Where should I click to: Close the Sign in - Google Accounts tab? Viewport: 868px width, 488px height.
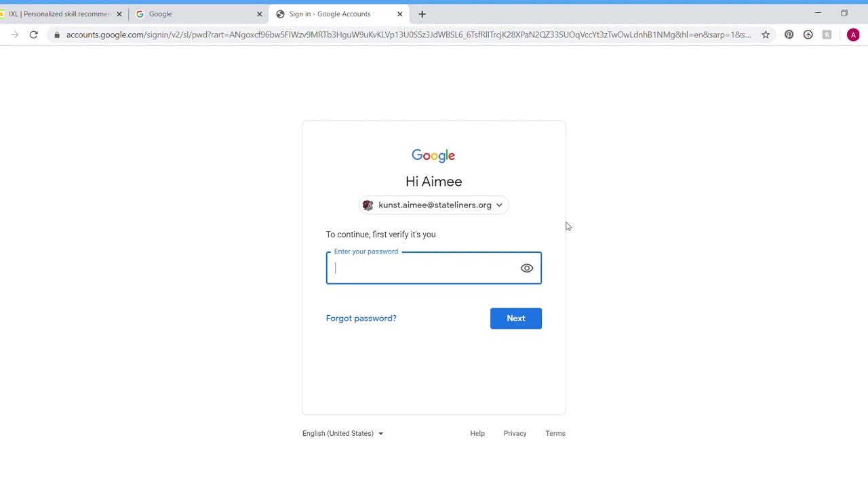[399, 14]
